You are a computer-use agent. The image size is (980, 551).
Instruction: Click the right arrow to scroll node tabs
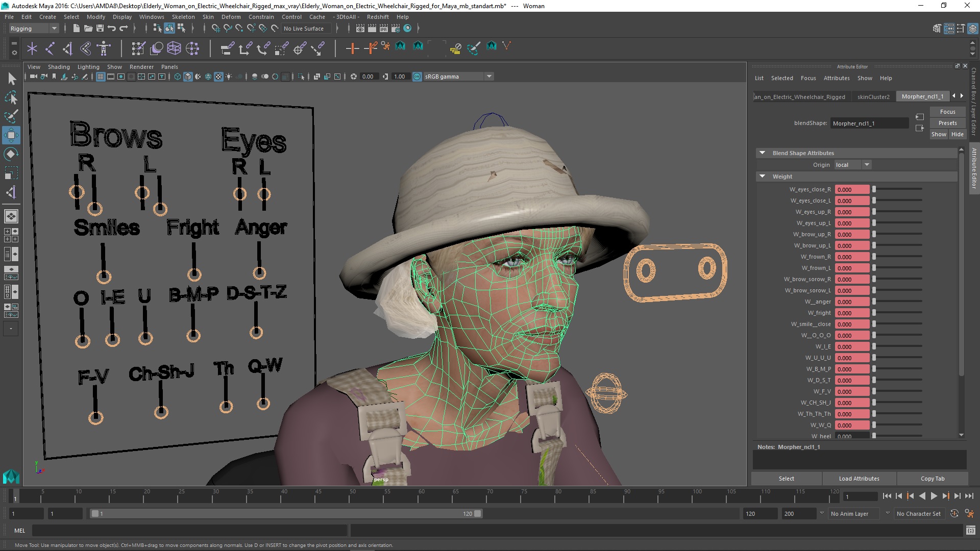962,96
